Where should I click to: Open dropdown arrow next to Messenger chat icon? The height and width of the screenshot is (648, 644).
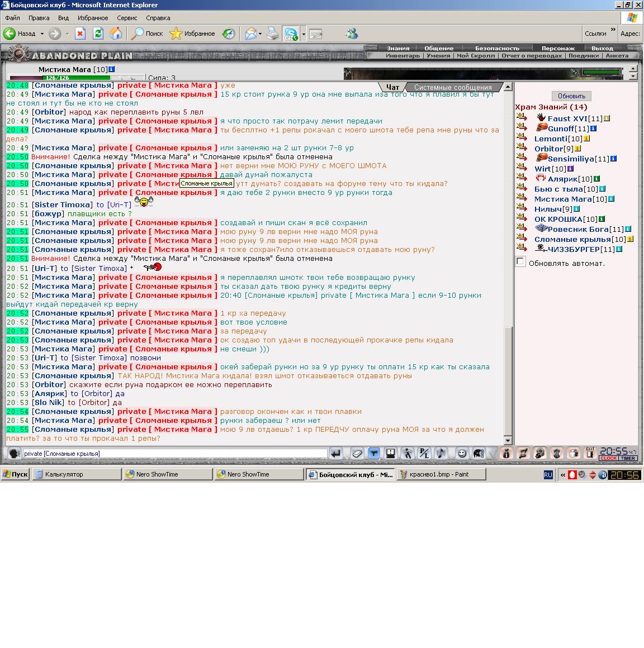pyautogui.click(x=304, y=34)
